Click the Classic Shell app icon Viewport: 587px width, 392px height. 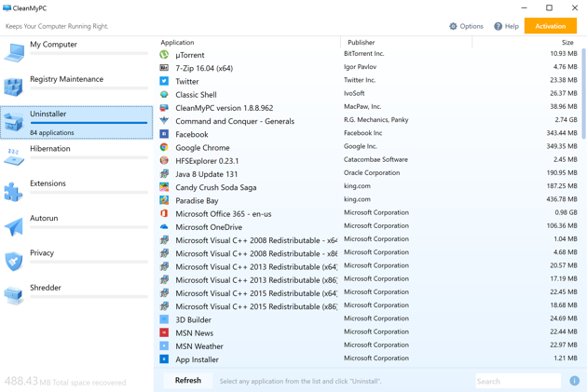164,94
